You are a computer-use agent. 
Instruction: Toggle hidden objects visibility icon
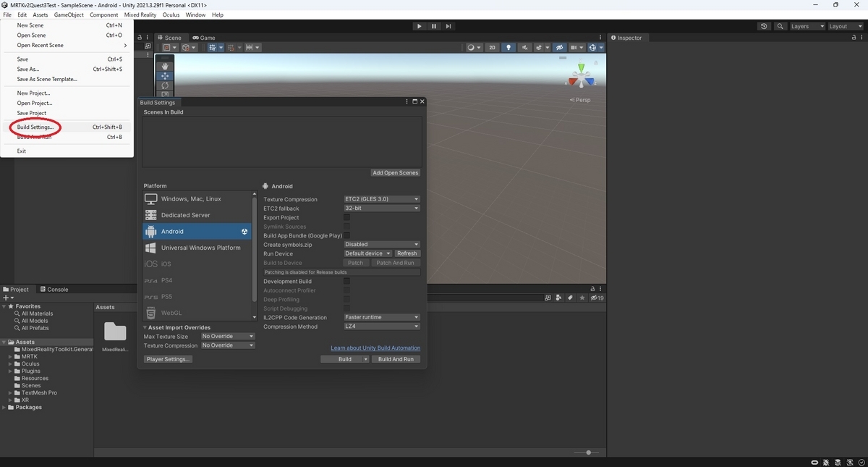coord(559,48)
